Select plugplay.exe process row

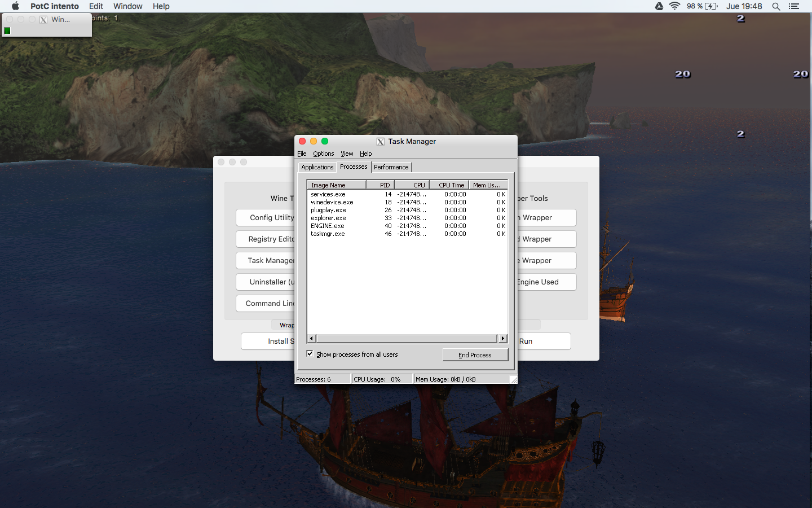(x=407, y=210)
